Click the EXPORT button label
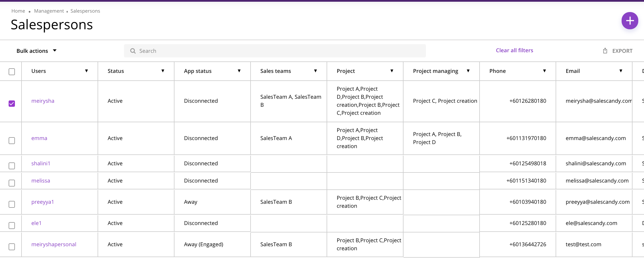This screenshot has width=644, height=260. (622, 51)
